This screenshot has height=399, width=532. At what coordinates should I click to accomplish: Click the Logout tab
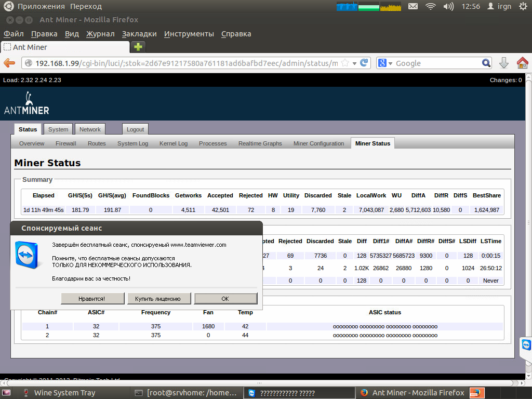pyautogui.click(x=135, y=129)
